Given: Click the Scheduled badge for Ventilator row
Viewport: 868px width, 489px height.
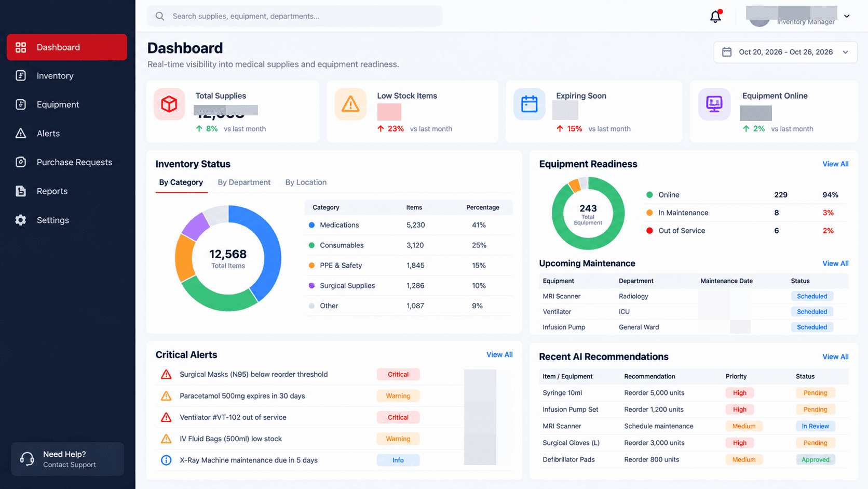Looking at the screenshot, I should (812, 312).
